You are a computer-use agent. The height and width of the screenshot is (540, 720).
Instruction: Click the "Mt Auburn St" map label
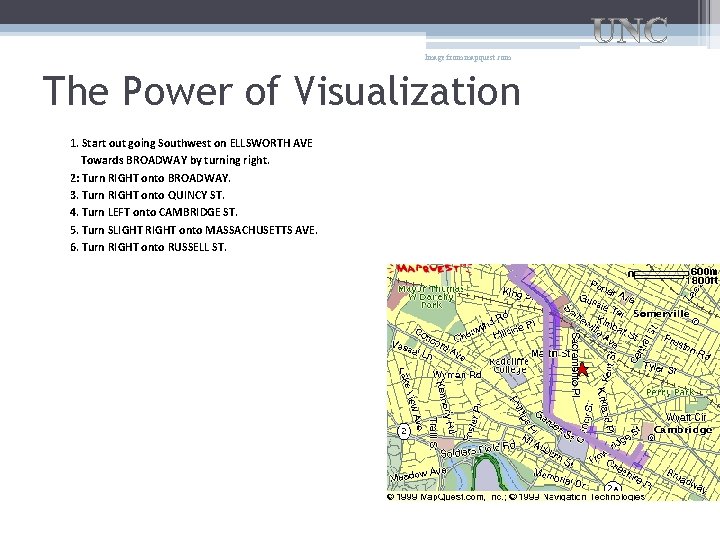tap(549, 450)
